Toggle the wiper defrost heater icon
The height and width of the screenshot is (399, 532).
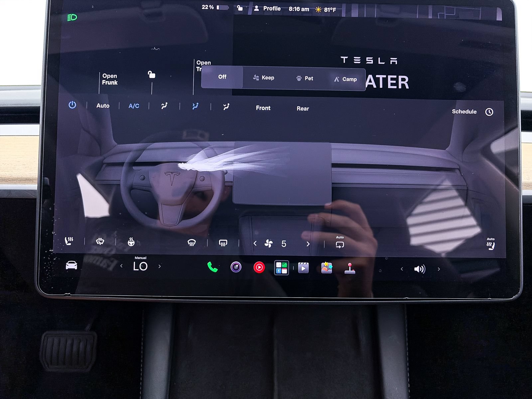point(100,242)
